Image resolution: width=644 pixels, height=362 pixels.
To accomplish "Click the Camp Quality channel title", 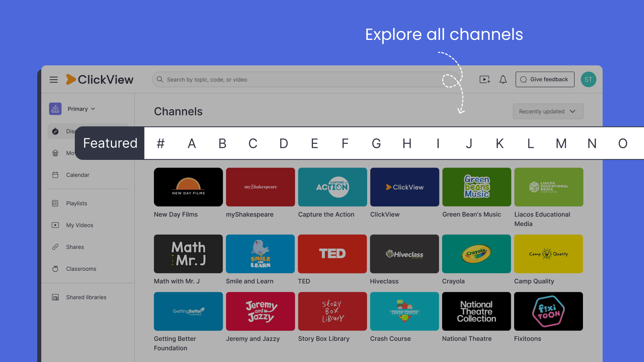I will [534, 281].
